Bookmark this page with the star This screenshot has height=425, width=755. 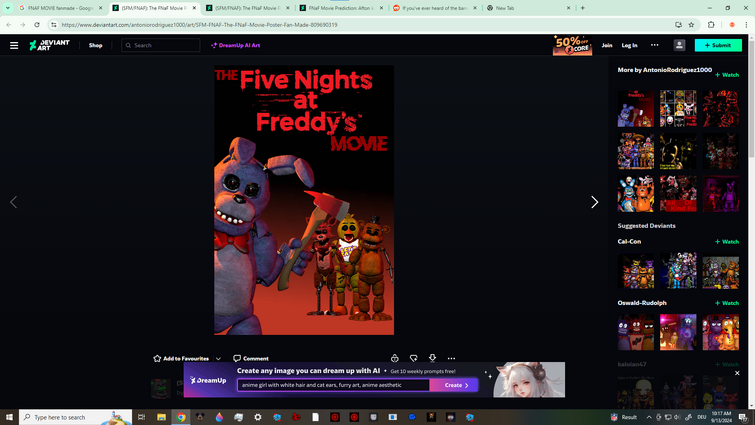coord(691,25)
